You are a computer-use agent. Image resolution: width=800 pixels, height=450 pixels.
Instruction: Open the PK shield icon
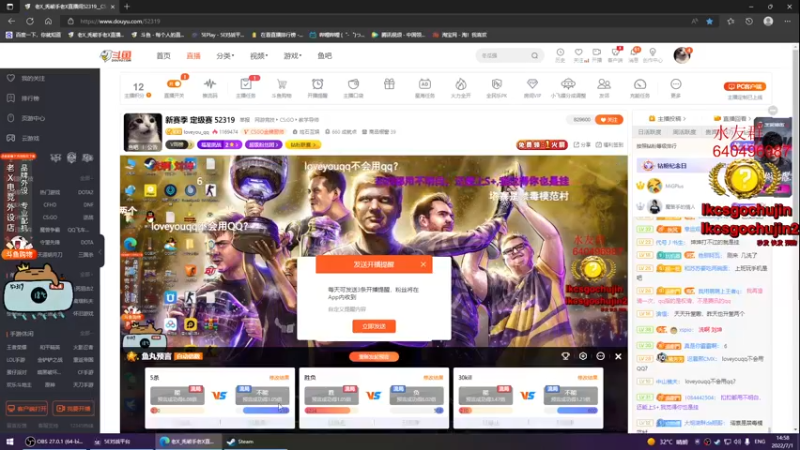click(496, 84)
